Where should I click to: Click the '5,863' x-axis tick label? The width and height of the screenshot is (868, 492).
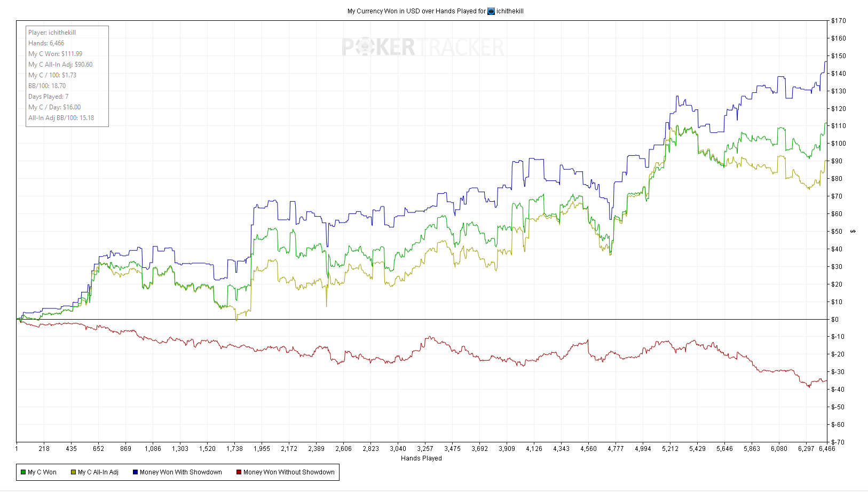tap(752, 449)
